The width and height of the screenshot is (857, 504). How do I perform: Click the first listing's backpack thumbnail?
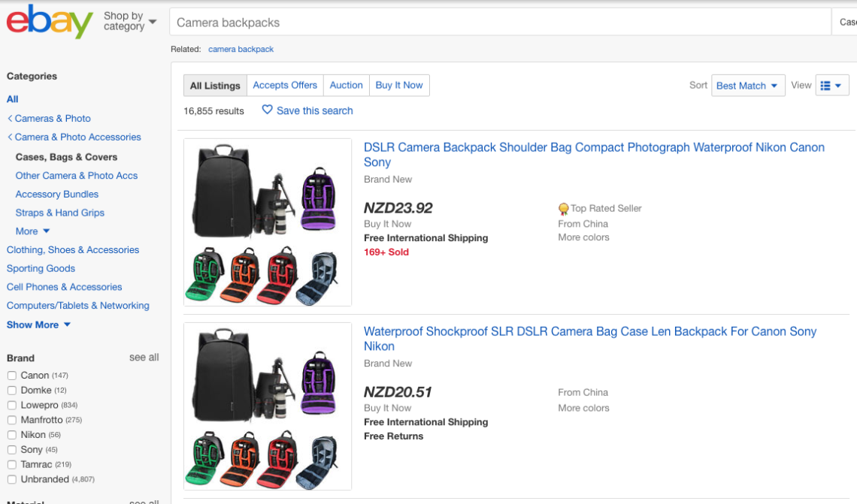click(x=268, y=222)
